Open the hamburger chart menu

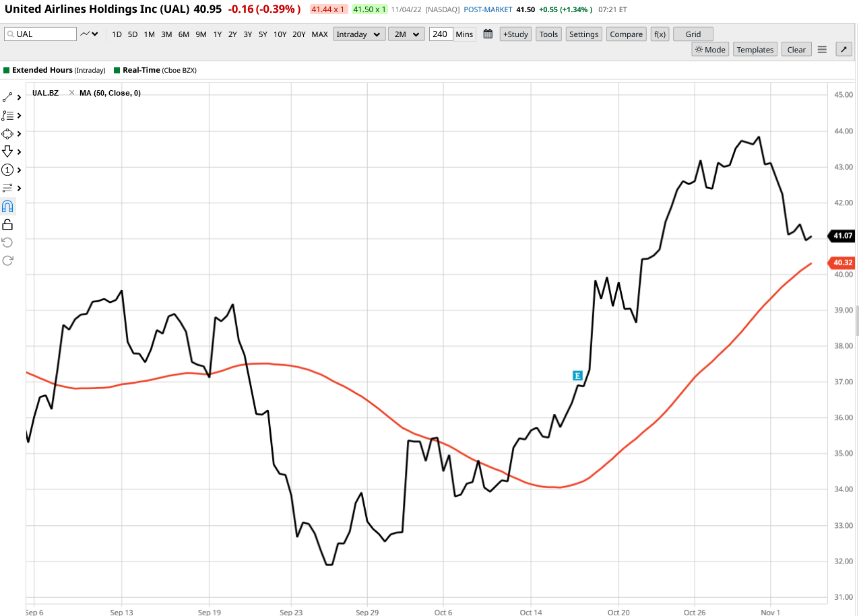822,49
